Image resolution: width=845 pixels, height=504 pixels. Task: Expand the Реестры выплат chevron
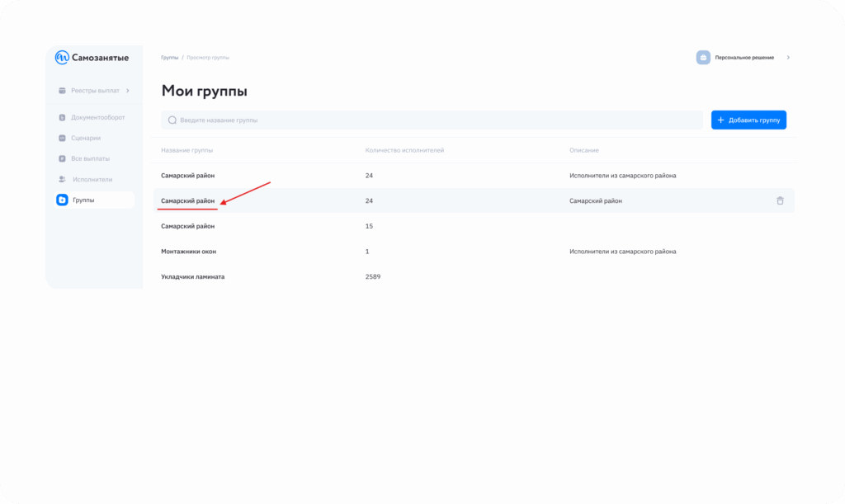pos(128,91)
